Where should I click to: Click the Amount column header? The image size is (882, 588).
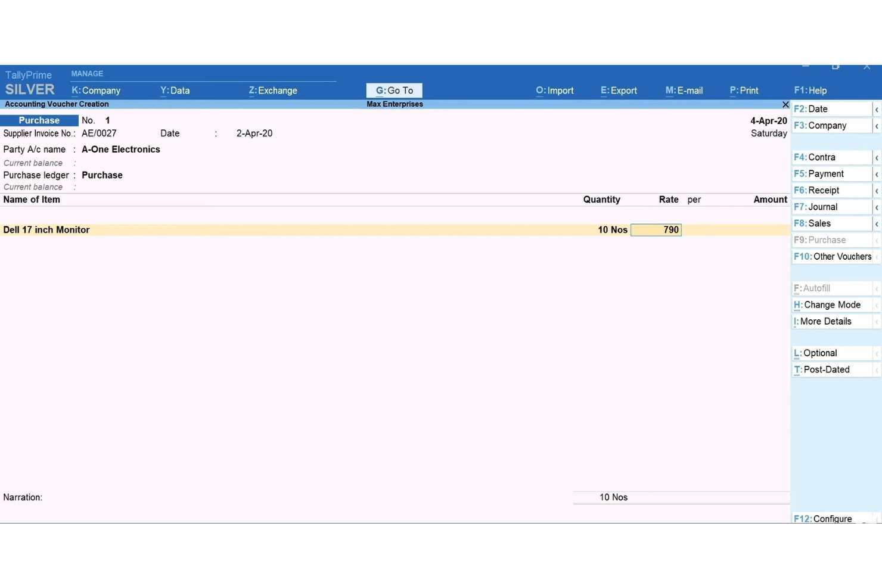coord(770,200)
